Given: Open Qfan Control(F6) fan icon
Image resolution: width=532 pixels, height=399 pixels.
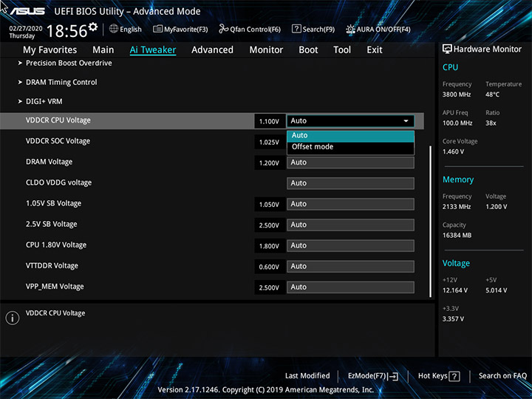Looking at the screenshot, I should (x=223, y=29).
